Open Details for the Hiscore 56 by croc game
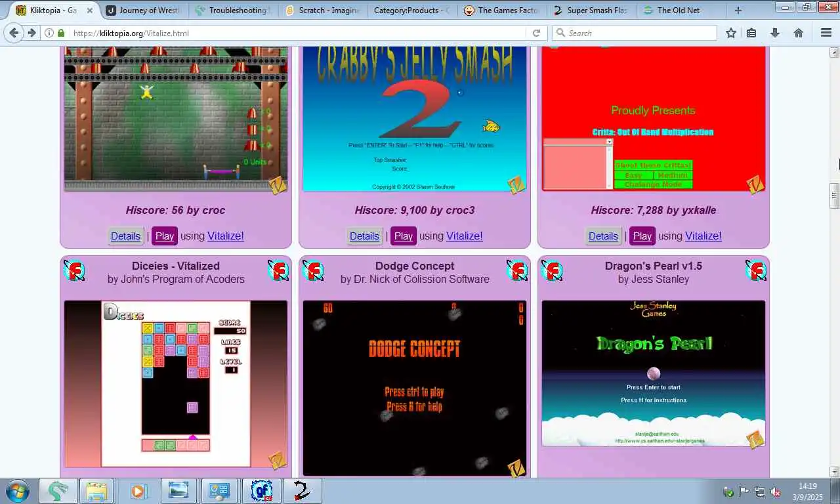 (x=125, y=236)
